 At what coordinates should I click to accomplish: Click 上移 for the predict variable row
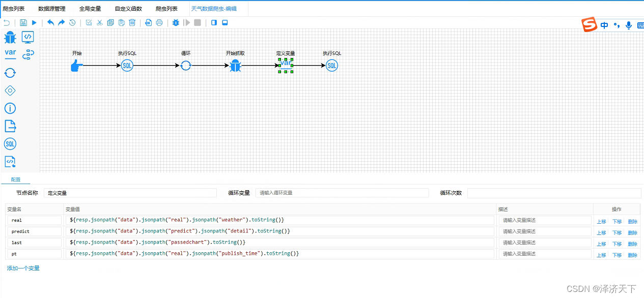(601, 233)
